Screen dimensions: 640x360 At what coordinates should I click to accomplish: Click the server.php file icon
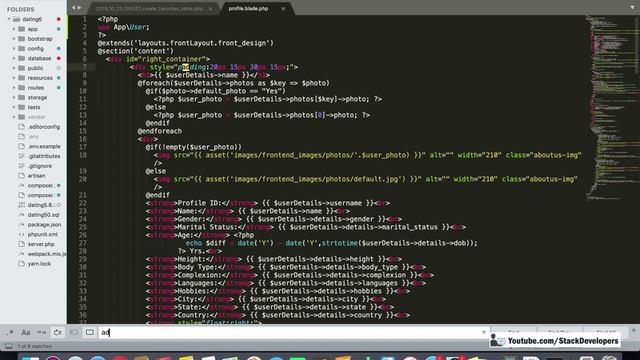pyautogui.click(x=22, y=244)
